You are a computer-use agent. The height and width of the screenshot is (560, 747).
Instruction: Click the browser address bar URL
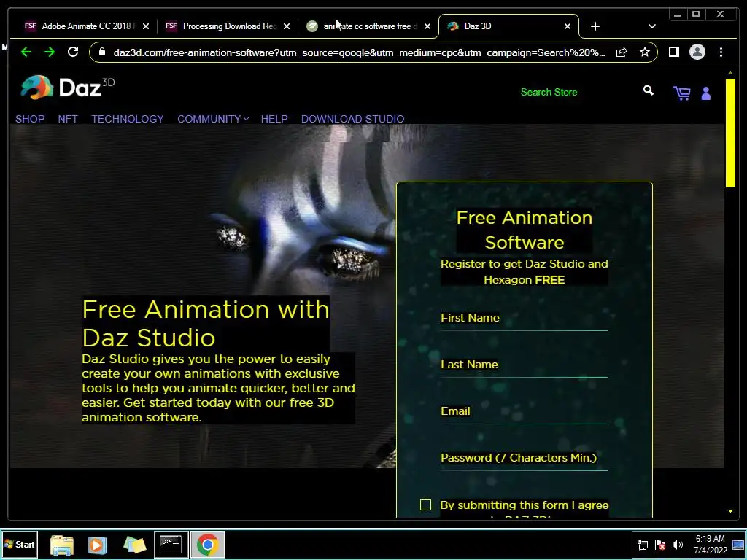359,52
